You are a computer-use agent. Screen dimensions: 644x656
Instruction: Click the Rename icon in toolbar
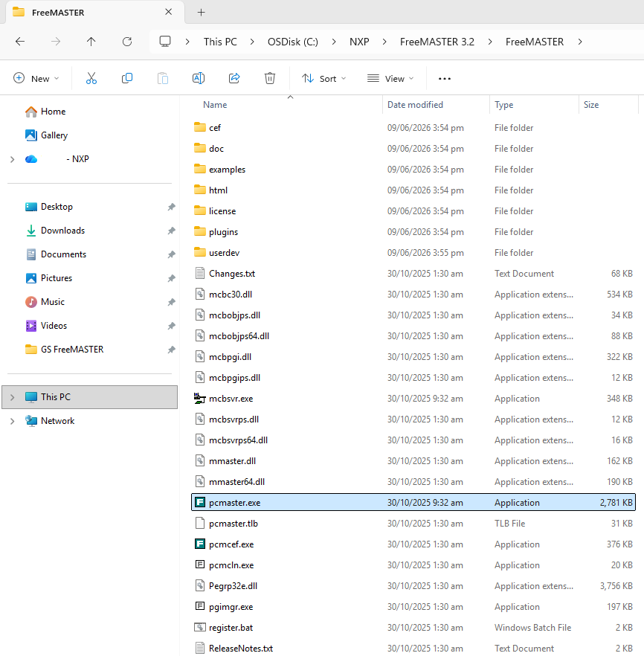199,78
